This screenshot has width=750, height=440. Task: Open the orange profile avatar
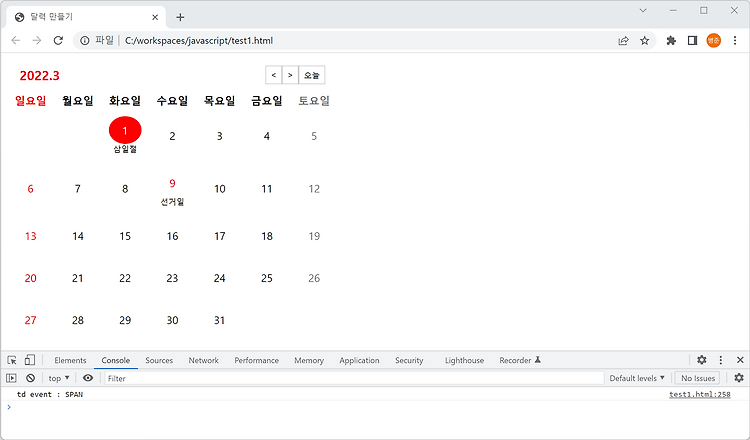(x=714, y=41)
